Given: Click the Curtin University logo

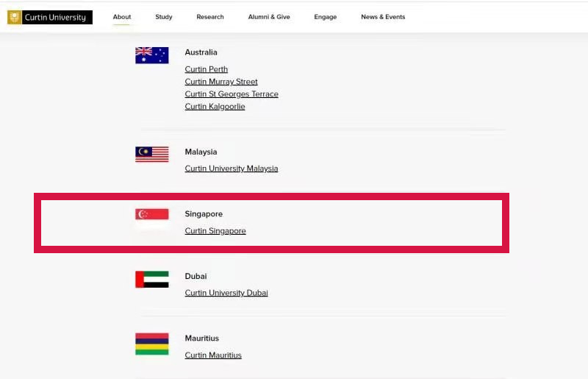Looking at the screenshot, I should [50, 17].
